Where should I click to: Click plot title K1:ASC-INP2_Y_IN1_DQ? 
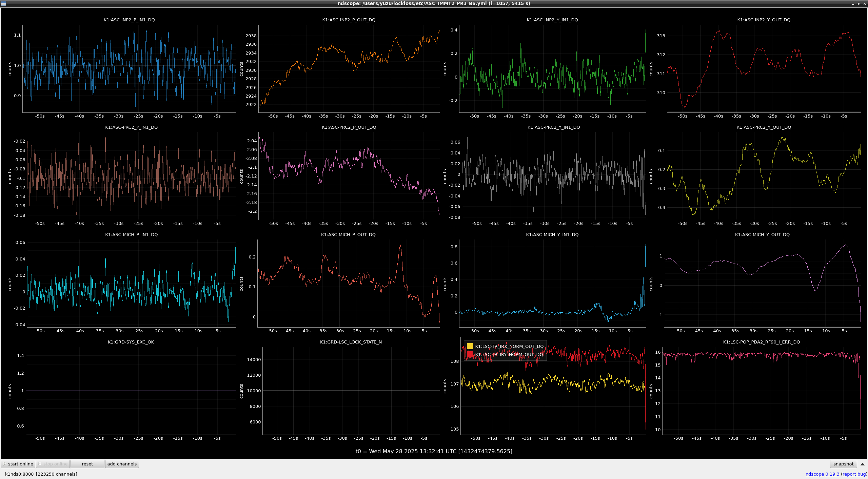(x=552, y=20)
